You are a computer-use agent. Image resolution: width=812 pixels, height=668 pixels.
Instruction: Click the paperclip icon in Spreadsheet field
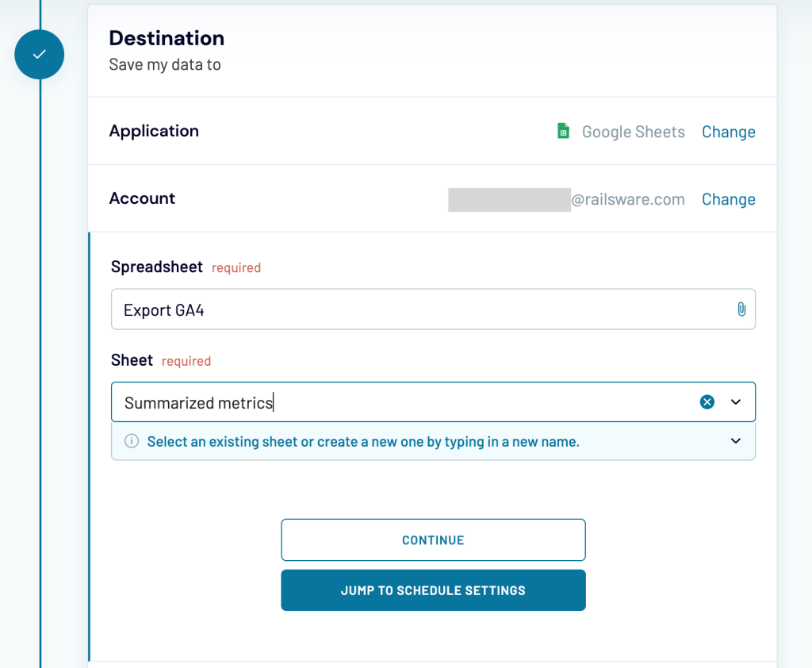pyautogui.click(x=741, y=309)
